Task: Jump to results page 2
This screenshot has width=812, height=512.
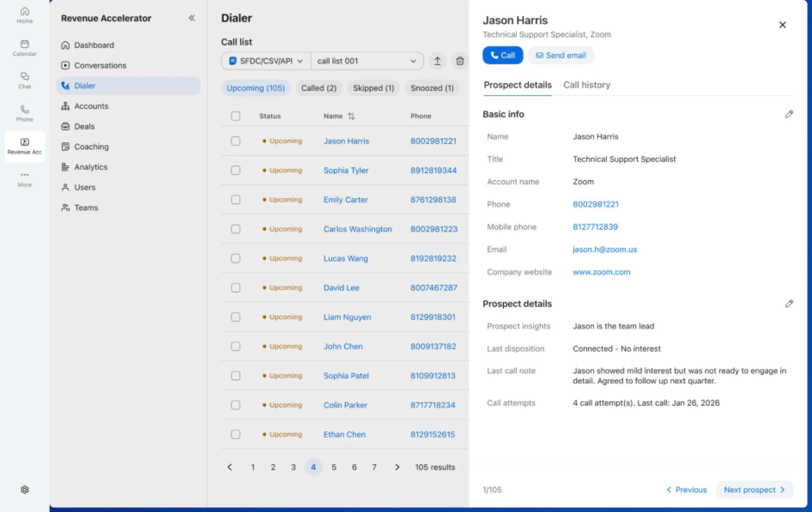Action: (x=273, y=467)
